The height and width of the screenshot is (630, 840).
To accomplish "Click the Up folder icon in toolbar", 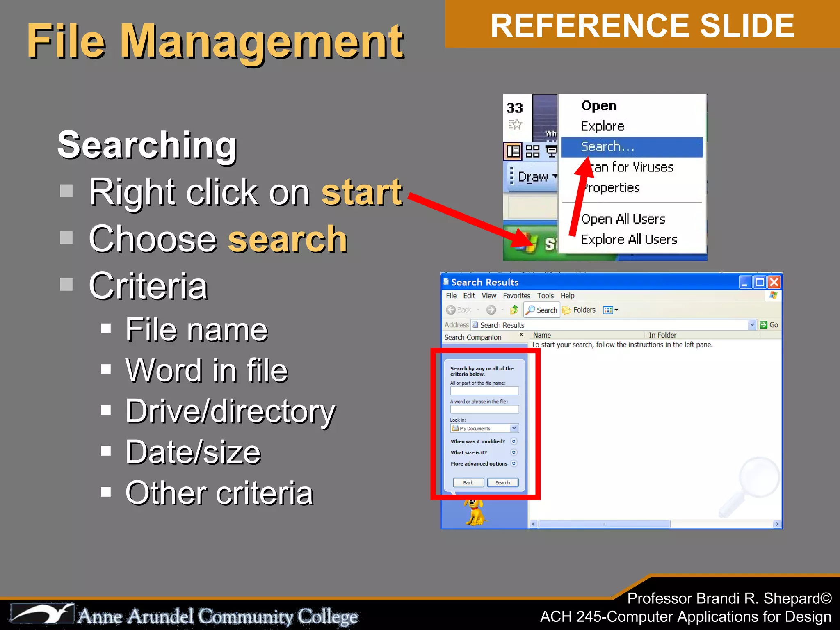I will [514, 310].
